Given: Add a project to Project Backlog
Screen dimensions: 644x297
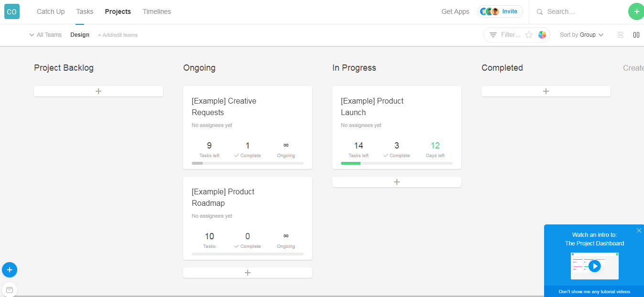Looking at the screenshot, I should tap(98, 91).
